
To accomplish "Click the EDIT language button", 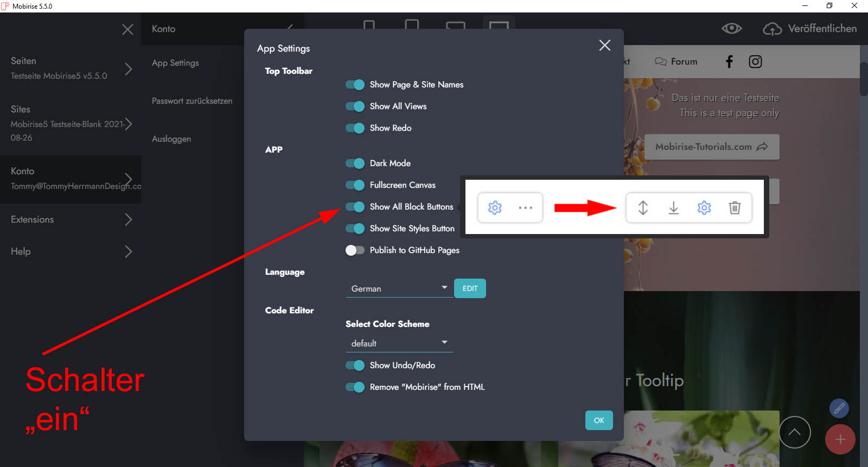I will [x=470, y=288].
